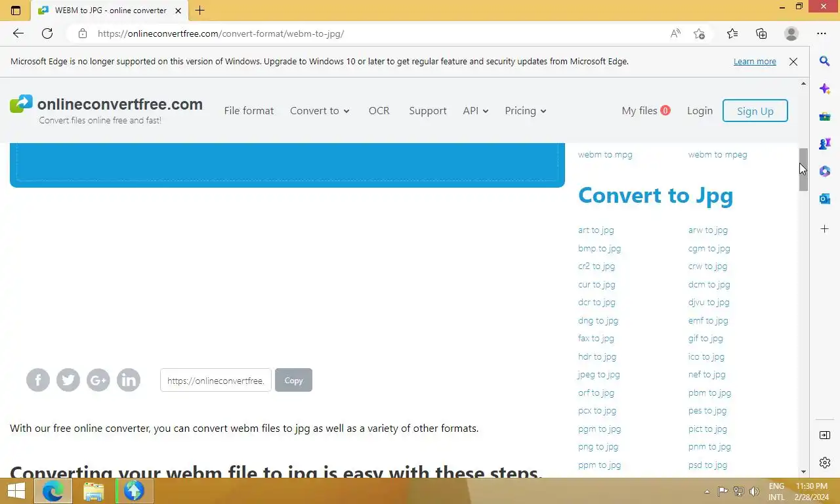Open the psd to jpg link

[707, 465]
